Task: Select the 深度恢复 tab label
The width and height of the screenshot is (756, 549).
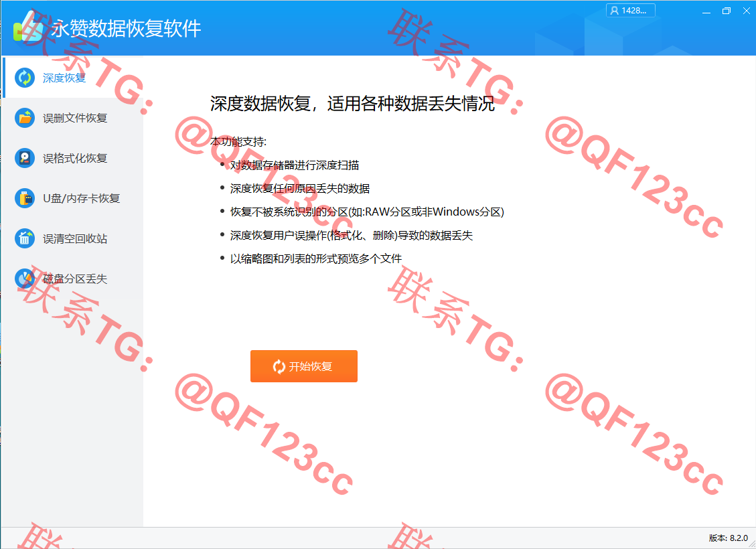Action: [x=64, y=78]
